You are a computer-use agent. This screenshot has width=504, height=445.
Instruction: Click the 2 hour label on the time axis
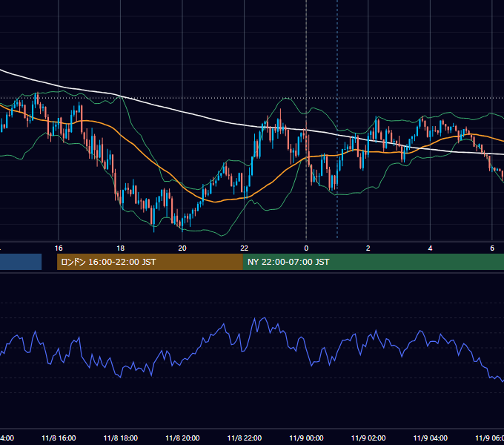[368, 248]
